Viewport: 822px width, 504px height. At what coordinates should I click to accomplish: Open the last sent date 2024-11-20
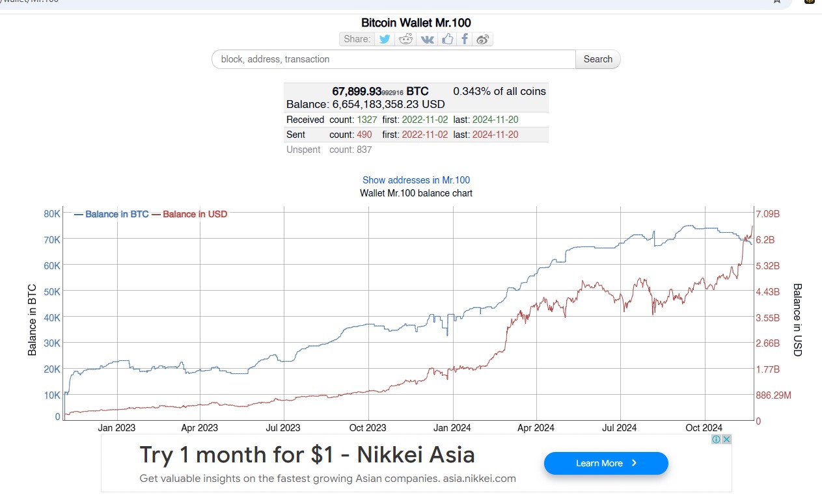click(x=495, y=135)
